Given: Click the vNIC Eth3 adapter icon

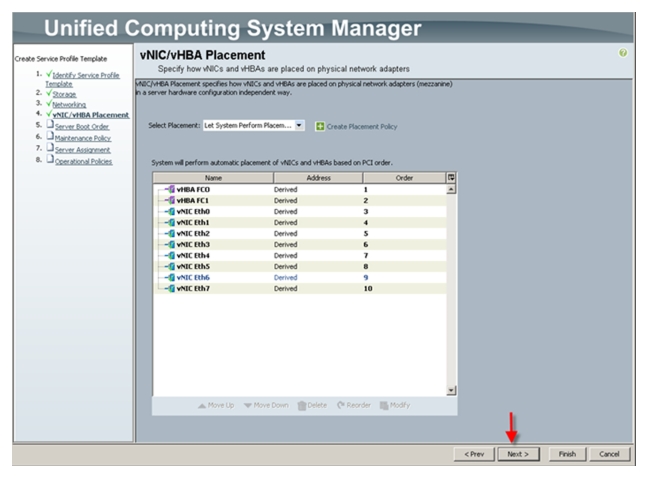Looking at the screenshot, I should pos(171,244).
